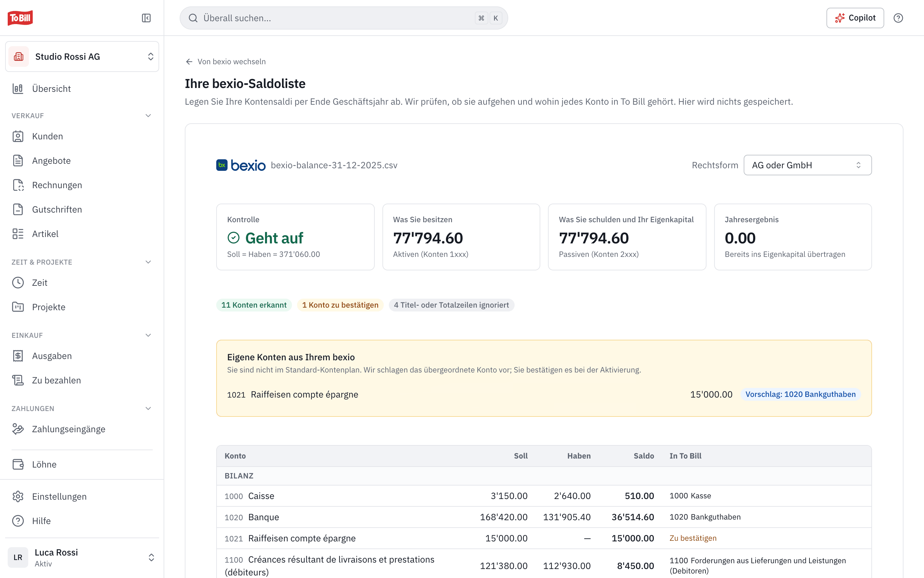Image resolution: width=924 pixels, height=578 pixels.
Task: Click the 1 Konto zu bestätigen badge
Action: [x=340, y=305]
